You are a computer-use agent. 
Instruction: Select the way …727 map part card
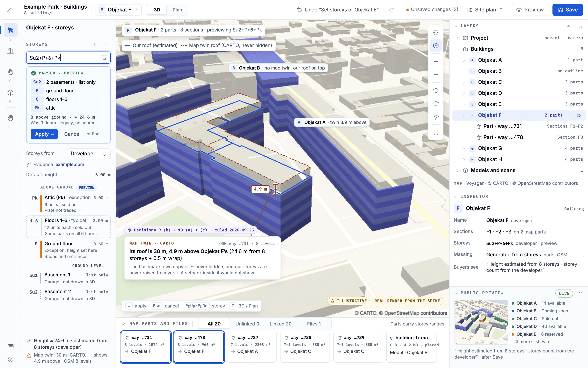click(252, 347)
